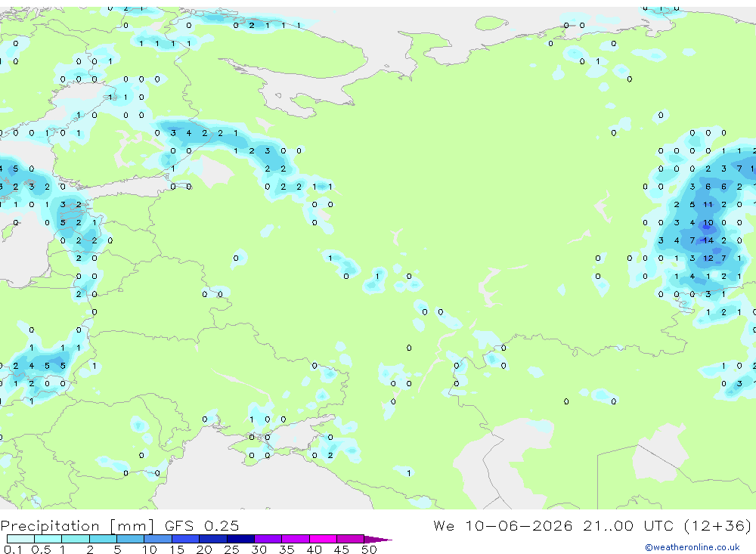Click the 35–40 mm magenta legend swatch

pyautogui.click(x=296, y=539)
